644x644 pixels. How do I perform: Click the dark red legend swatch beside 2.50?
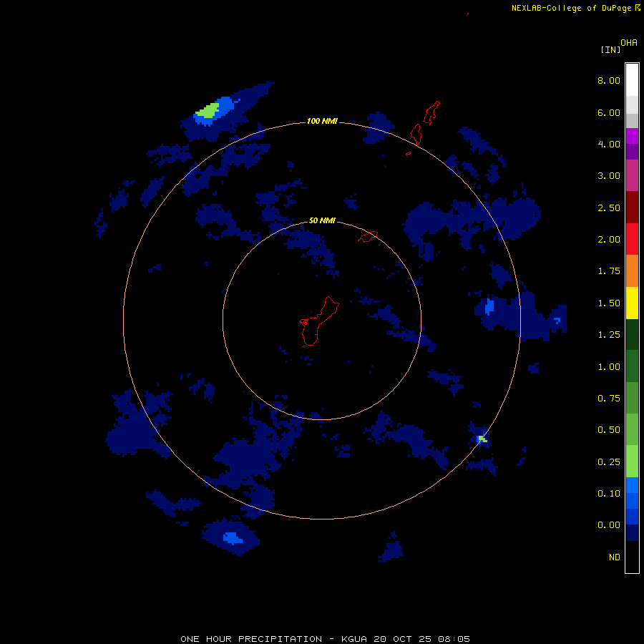(x=632, y=208)
